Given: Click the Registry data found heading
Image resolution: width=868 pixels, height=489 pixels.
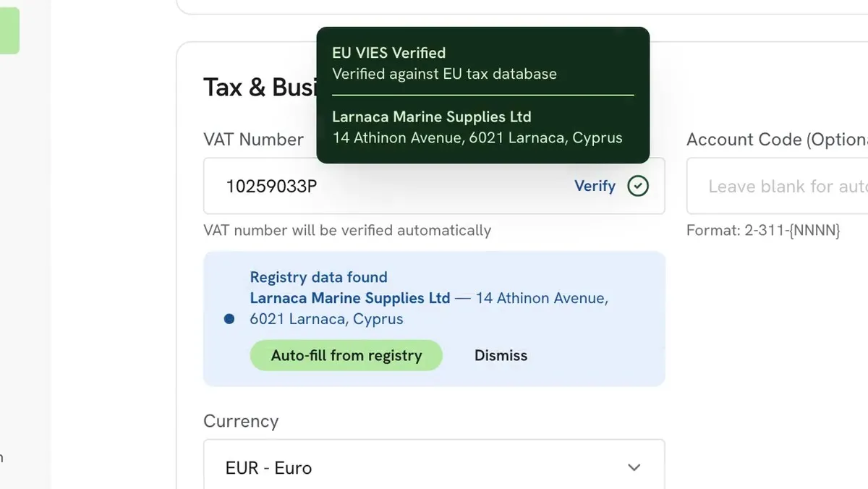Looking at the screenshot, I should point(318,277).
